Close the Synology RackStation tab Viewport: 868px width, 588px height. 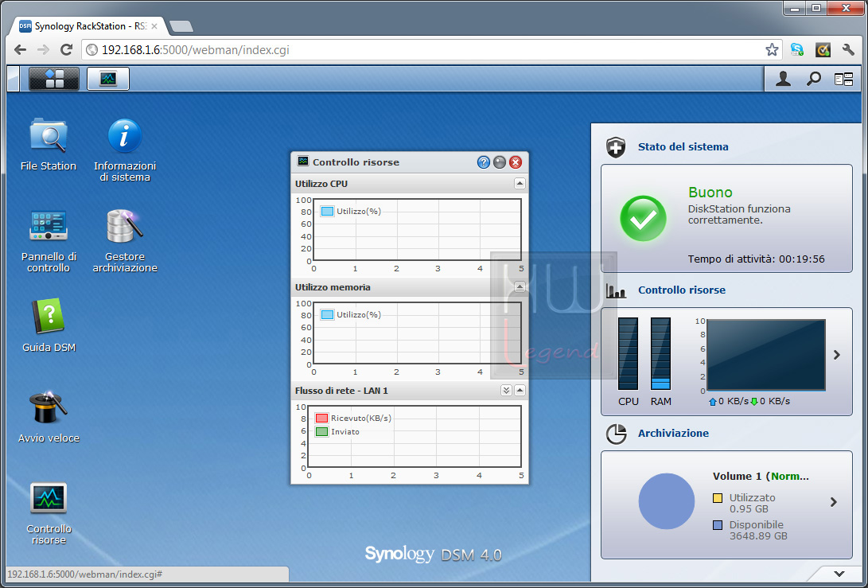point(154,26)
